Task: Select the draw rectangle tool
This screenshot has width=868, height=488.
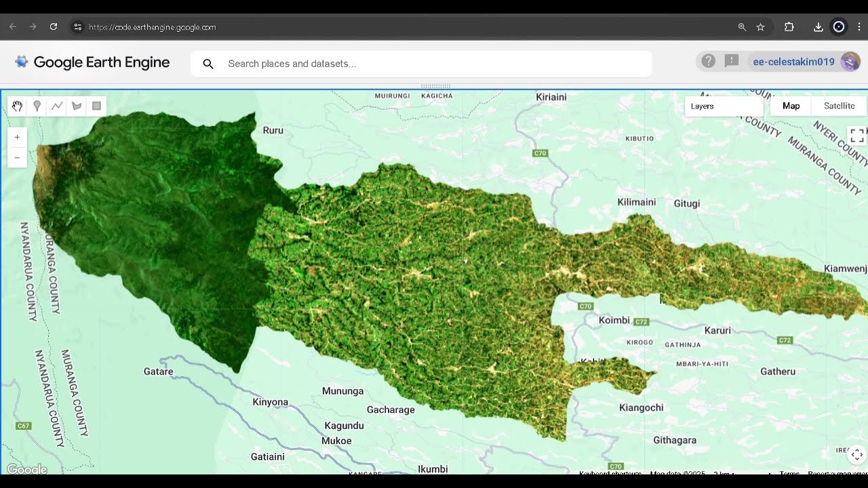Action: coord(96,106)
